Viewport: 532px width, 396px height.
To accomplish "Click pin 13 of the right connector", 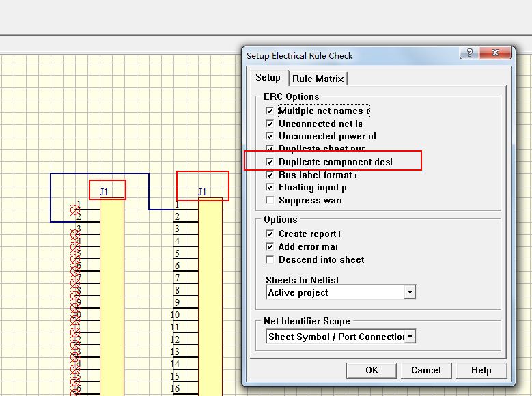I will pyautogui.click(x=186, y=352).
